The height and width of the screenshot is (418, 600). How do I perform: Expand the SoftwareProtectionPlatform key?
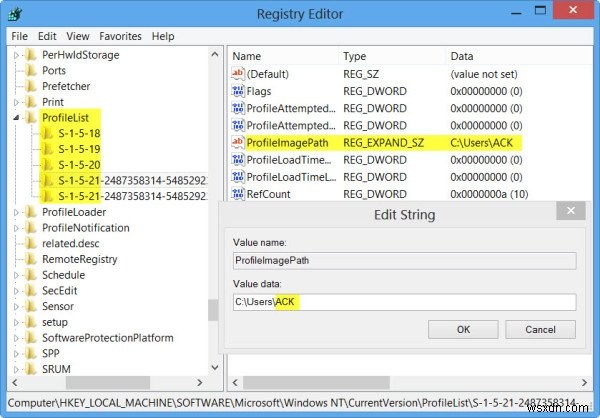coord(16,338)
